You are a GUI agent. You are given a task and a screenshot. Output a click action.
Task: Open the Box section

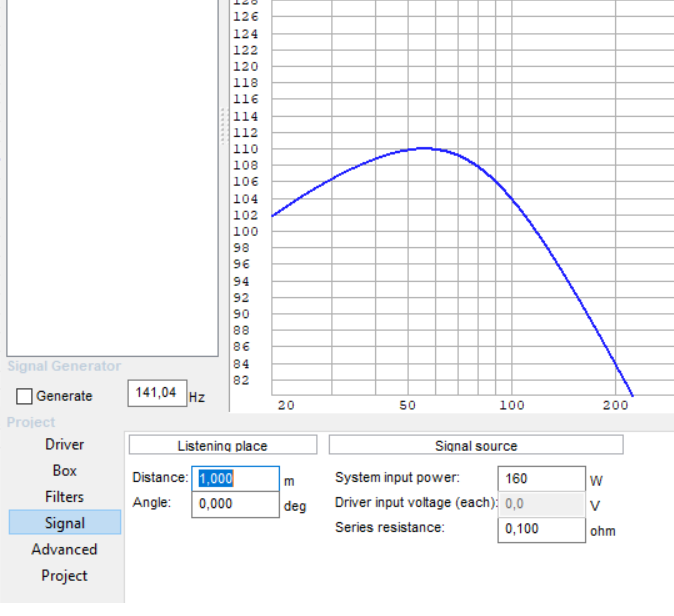coord(64,471)
